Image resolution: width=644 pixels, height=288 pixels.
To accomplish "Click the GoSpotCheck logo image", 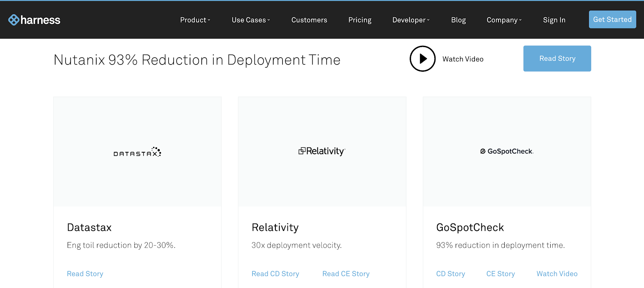I will pos(507,151).
